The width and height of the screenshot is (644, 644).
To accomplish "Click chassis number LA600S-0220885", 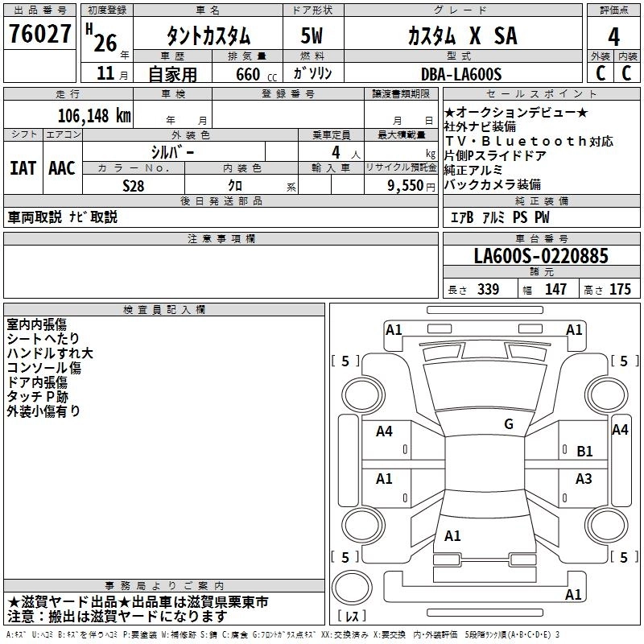I will 541,256.
